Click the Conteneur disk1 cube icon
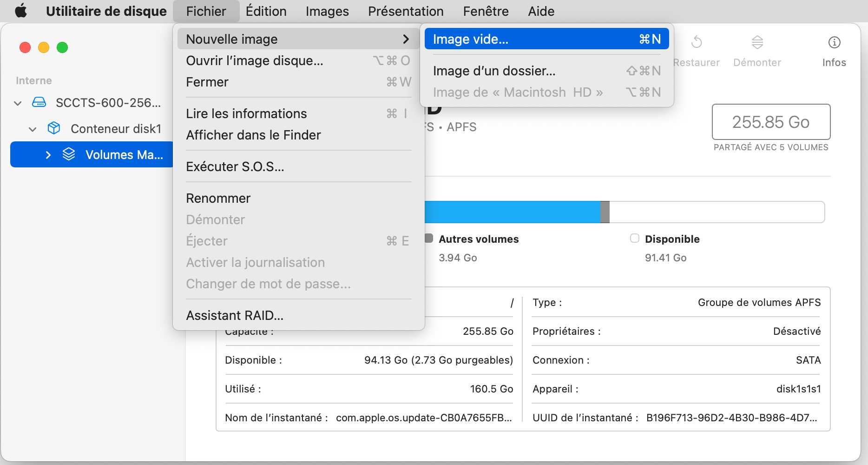Screen dimensions: 868x465 (54, 128)
